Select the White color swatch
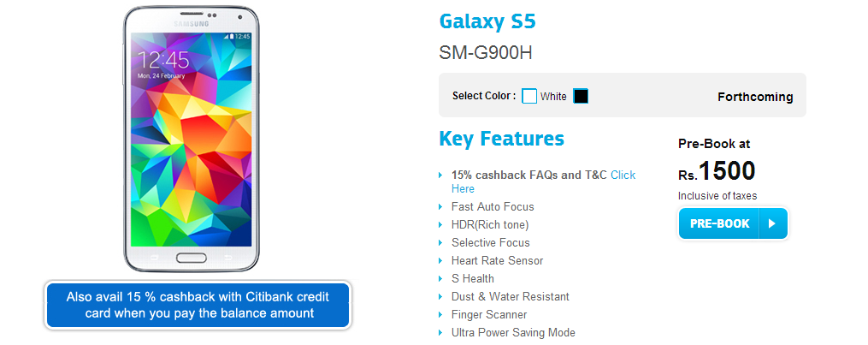Viewport: 868px width, 345px height. (529, 96)
